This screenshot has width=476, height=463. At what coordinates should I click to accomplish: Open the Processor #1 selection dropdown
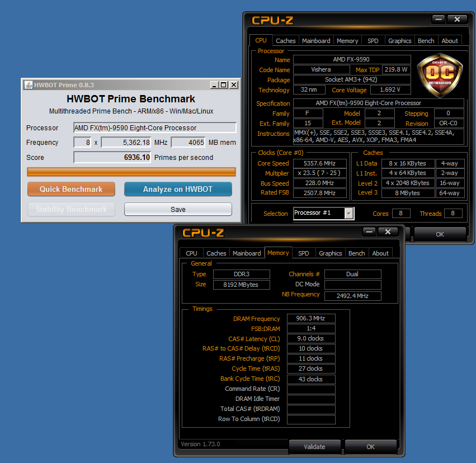(x=349, y=213)
